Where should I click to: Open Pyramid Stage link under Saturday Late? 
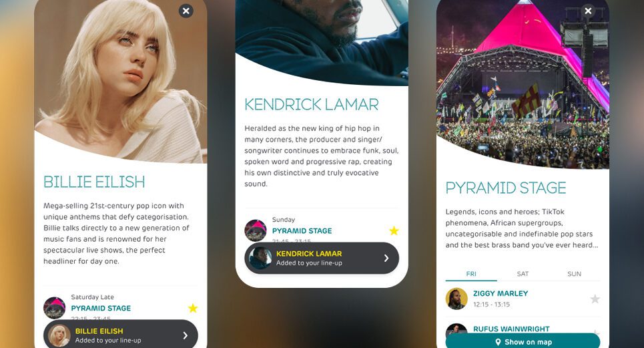[101, 308]
